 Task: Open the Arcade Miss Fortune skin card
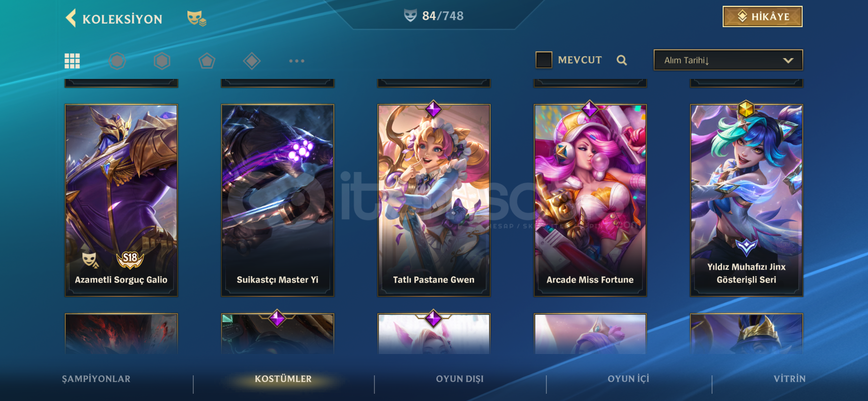[x=590, y=200]
